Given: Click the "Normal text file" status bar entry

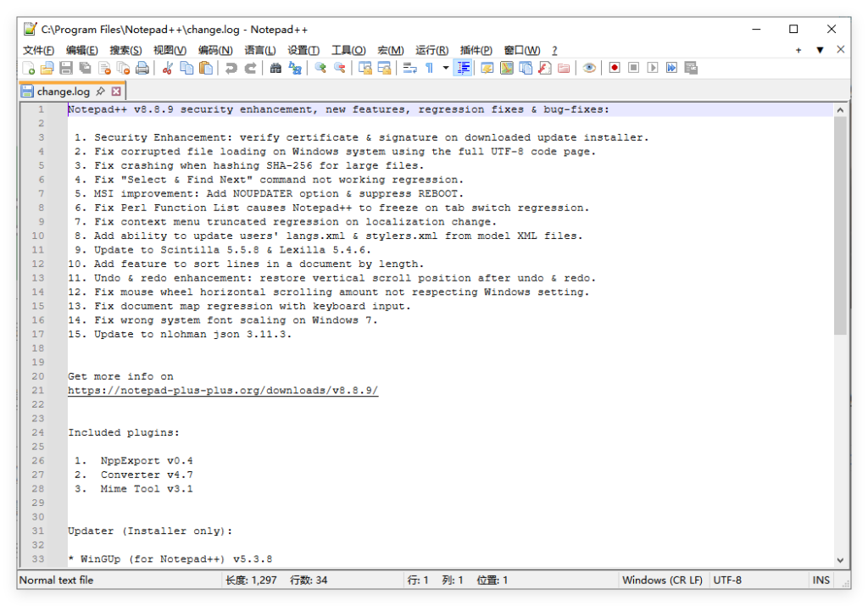Looking at the screenshot, I should click(x=57, y=580).
